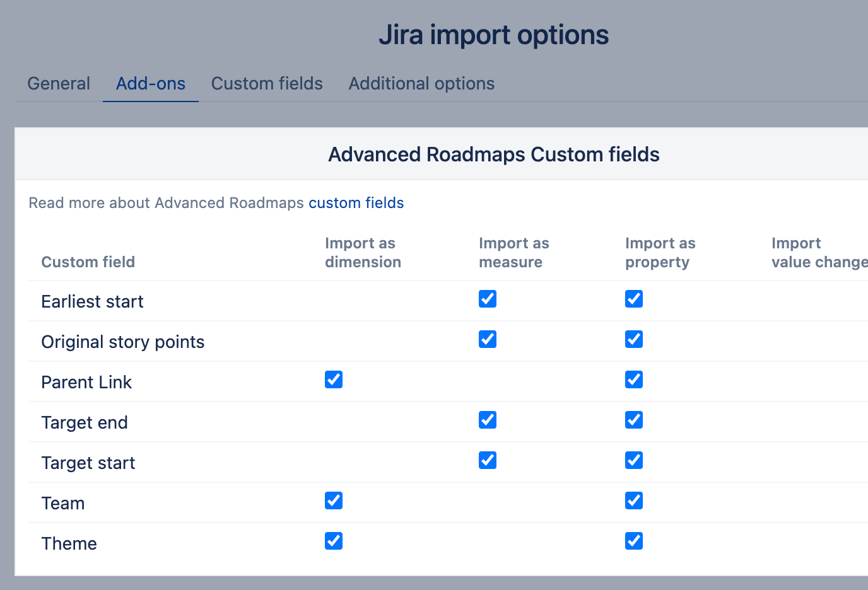This screenshot has width=868, height=590.
Task: Disable Team import as property
Action: click(x=634, y=500)
